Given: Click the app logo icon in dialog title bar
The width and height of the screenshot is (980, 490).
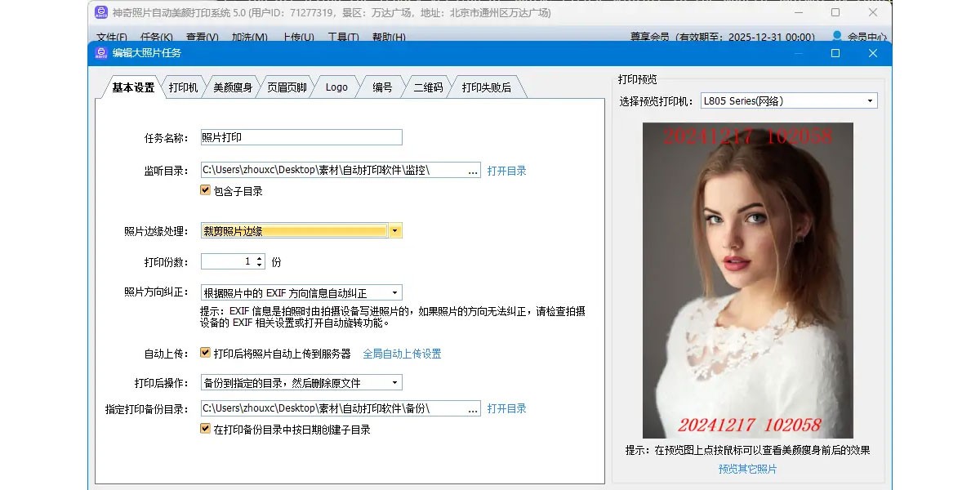Looking at the screenshot, I should 101,53.
